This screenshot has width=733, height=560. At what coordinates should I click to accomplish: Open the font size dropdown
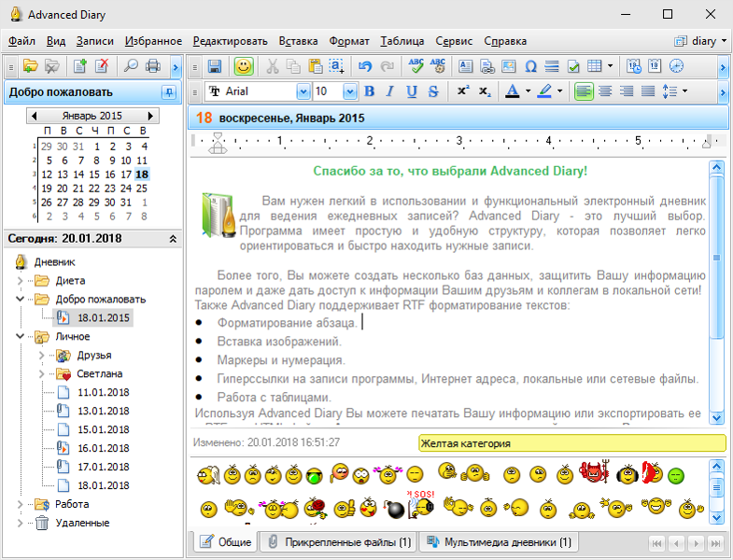(x=349, y=91)
